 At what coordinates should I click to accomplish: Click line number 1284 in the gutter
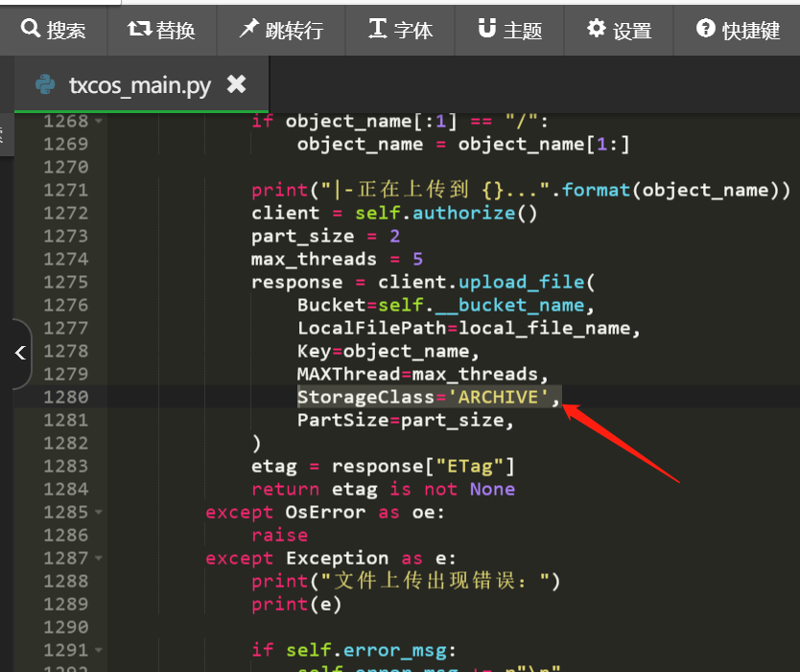(66, 489)
